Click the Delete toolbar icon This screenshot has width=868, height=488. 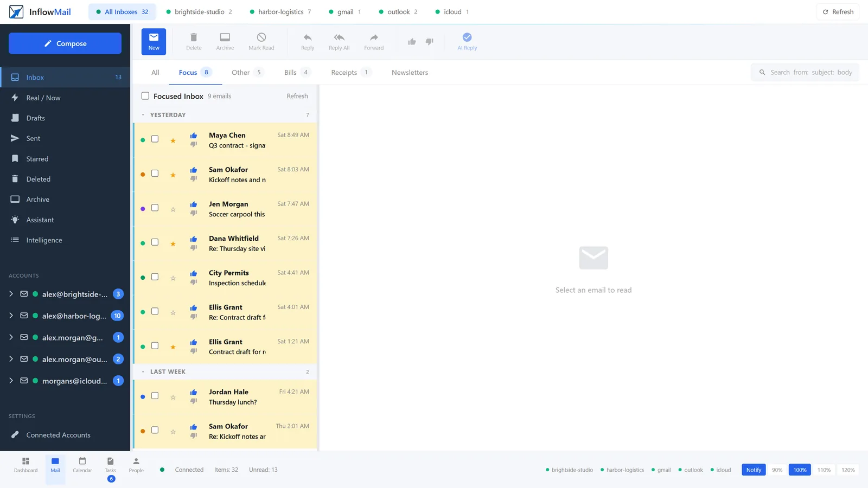pyautogui.click(x=194, y=37)
